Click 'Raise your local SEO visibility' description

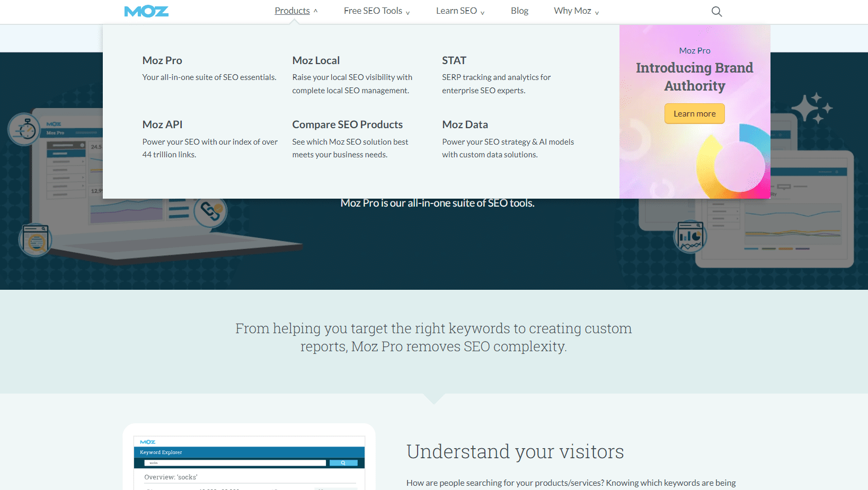click(x=352, y=84)
